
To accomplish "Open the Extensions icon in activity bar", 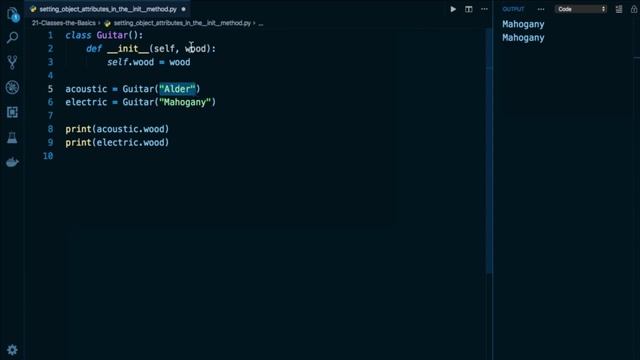I will (12, 112).
